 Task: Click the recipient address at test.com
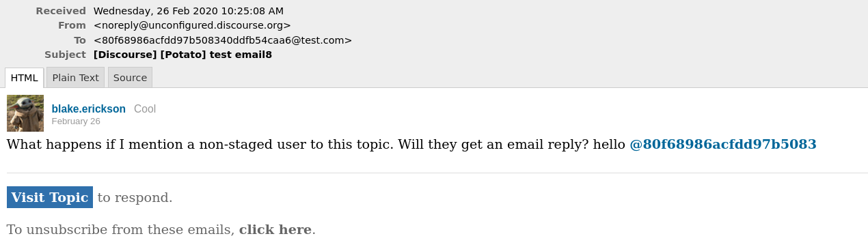pos(223,40)
